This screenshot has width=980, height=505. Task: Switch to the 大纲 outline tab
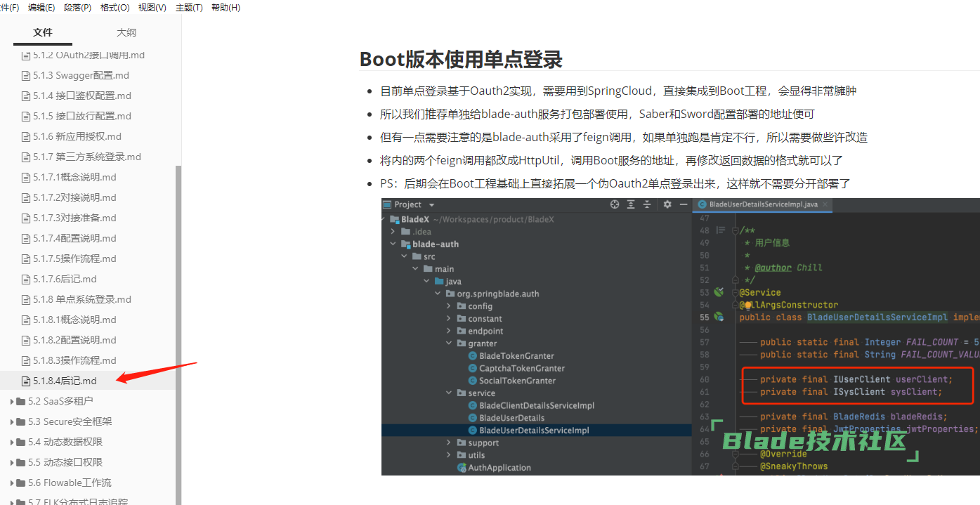click(126, 32)
